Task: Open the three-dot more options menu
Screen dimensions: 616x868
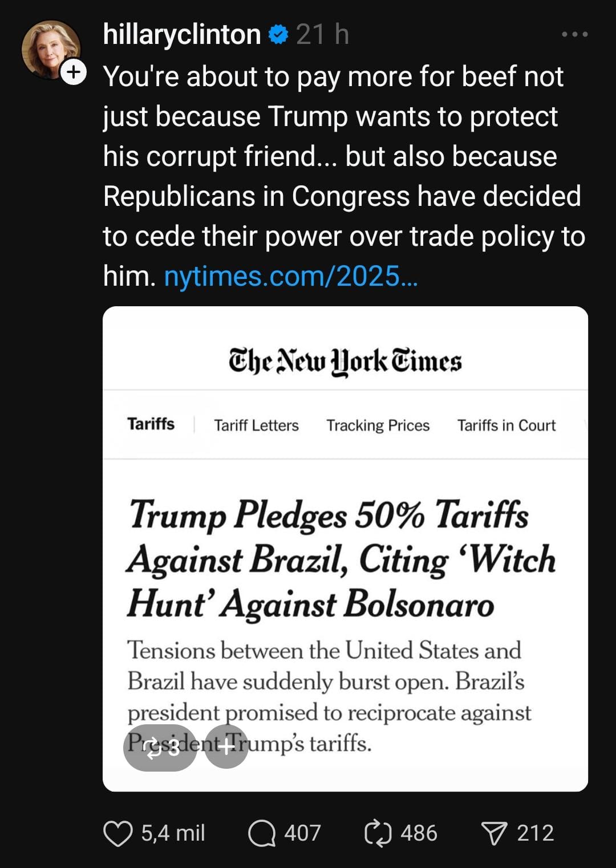Action: [x=574, y=35]
